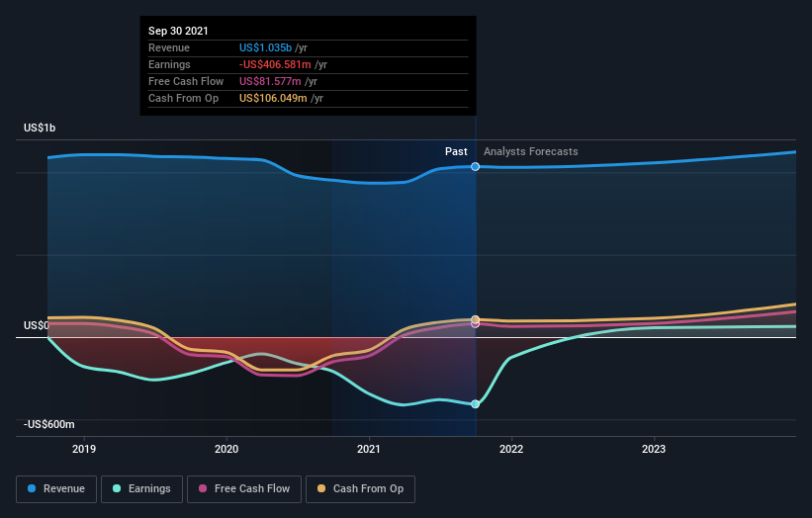Click the -US$406.581m earnings value

[x=275, y=64]
